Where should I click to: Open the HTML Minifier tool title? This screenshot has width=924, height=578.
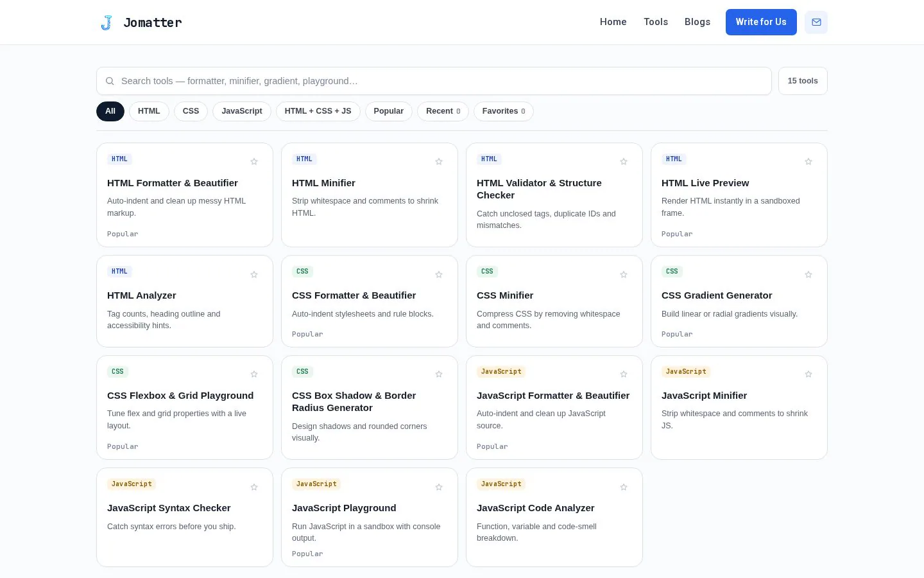tap(323, 183)
